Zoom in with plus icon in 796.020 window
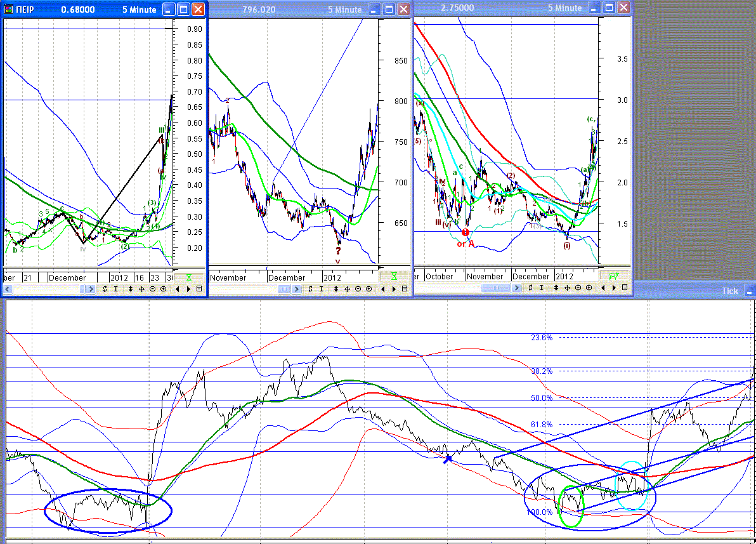Viewport: 756px width, 544px height. pos(369,289)
